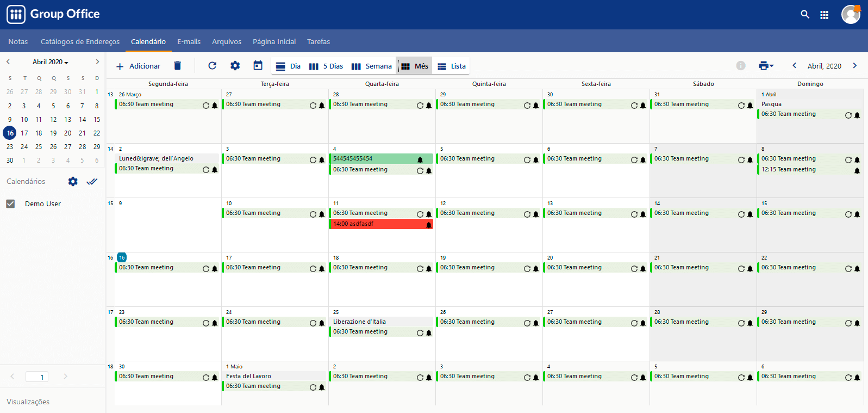Select day 30 in mini calendar

(10, 160)
